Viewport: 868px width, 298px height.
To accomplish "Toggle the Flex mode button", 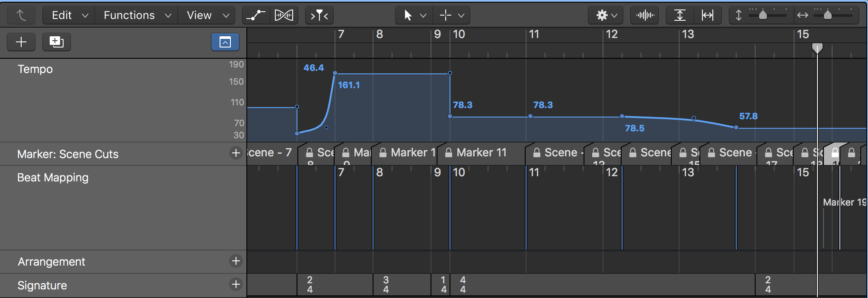I will [284, 16].
